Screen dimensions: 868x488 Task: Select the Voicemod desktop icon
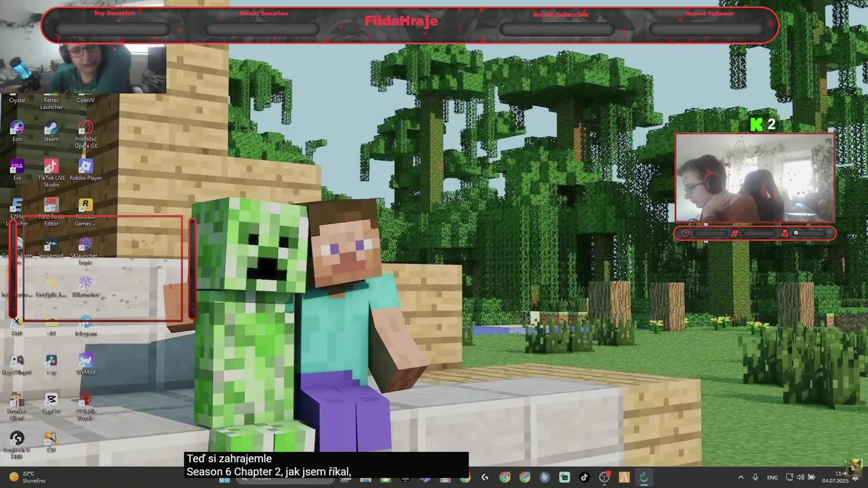click(51, 248)
